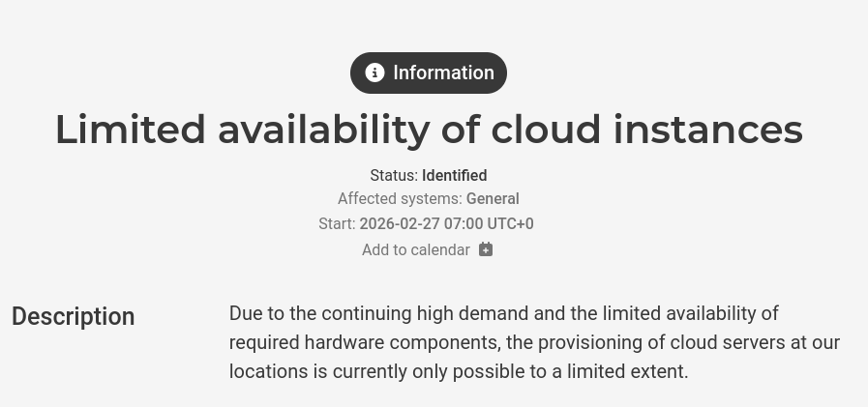Image resolution: width=868 pixels, height=407 pixels.
Task: Click the word 'Limited' in the title
Action: point(130,130)
